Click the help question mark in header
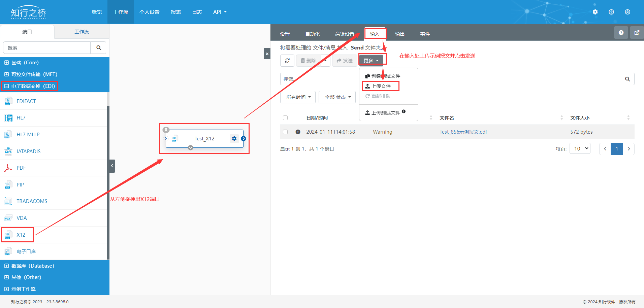Viewport: 644px width, 308px height. [611, 12]
